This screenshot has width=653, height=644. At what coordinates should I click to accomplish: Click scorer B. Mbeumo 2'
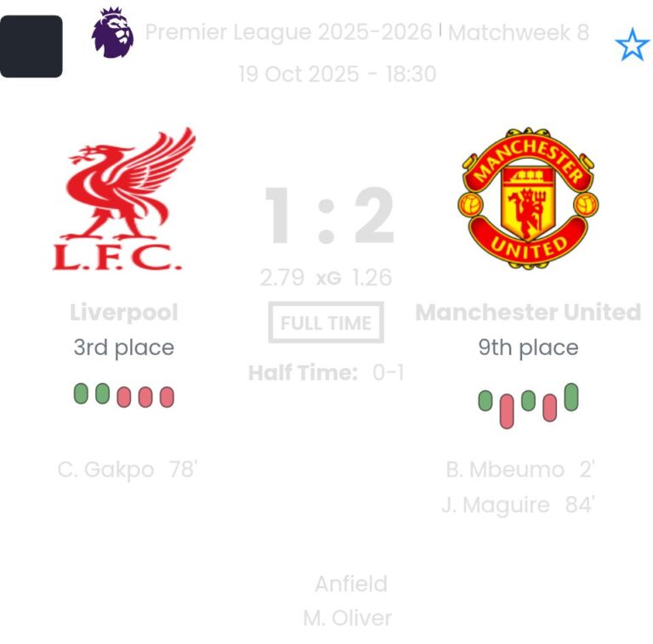(520, 469)
